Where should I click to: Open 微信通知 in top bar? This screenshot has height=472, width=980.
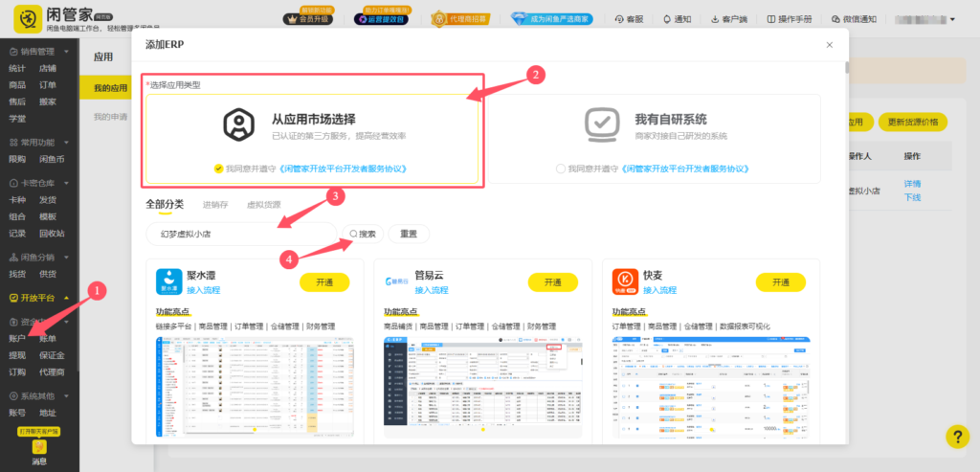click(x=854, y=19)
